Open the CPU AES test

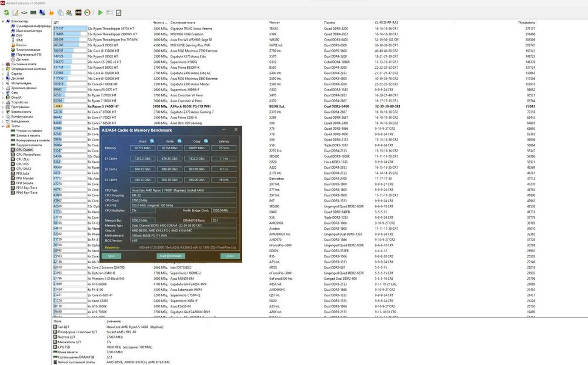[22, 164]
